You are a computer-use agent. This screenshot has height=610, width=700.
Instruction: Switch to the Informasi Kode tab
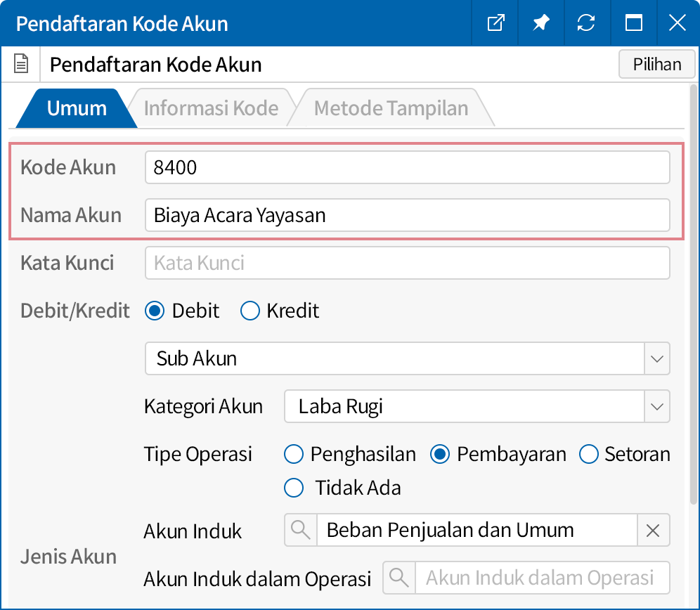pos(211,108)
